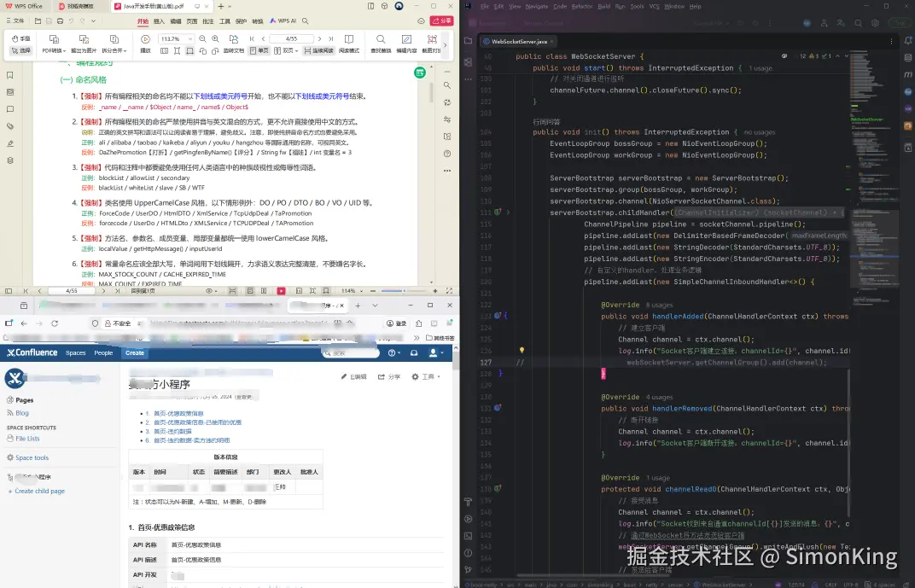Click the red play button in WPS status bar
The height and width of the screenshot is (588, 915).
coord(281,290)
